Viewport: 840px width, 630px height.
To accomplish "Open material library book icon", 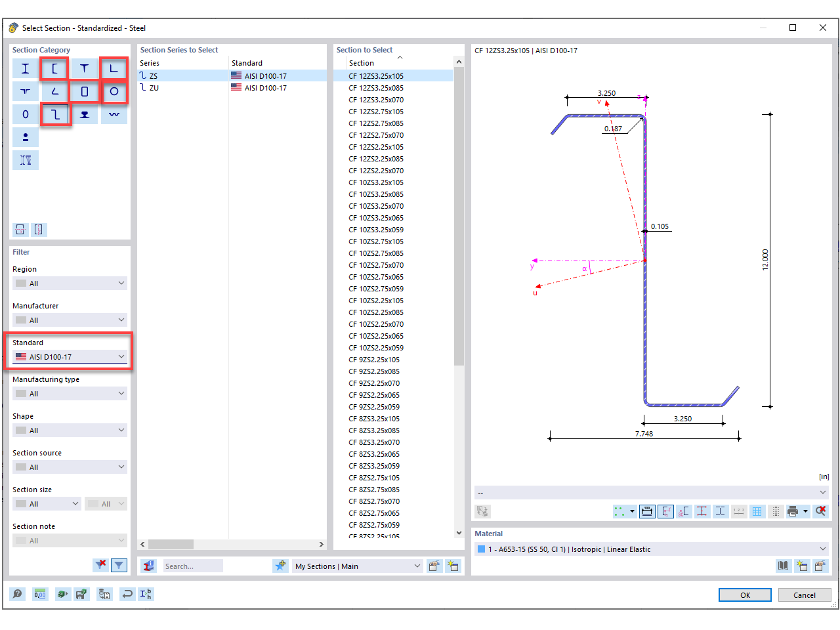I will [x=784, y=566].
